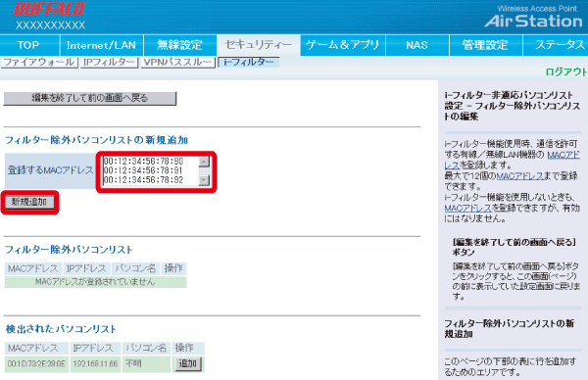Open the IPフィルター sub-tab
588x380 pixels.
109,63
